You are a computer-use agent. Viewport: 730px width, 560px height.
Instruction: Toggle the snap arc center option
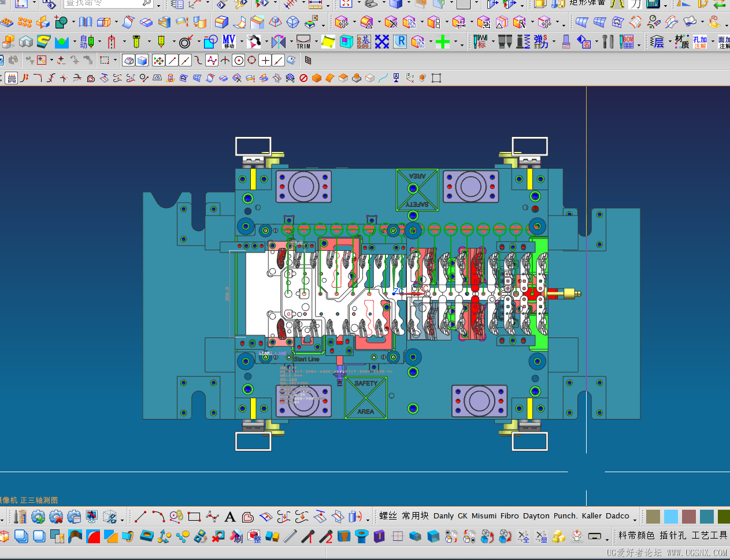point(239,60)
